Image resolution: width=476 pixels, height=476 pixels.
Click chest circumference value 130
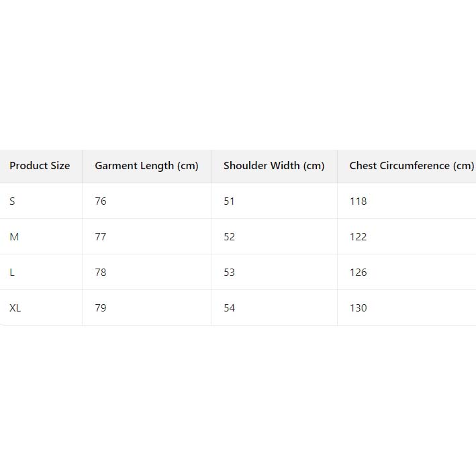click(x=359, y=308)
